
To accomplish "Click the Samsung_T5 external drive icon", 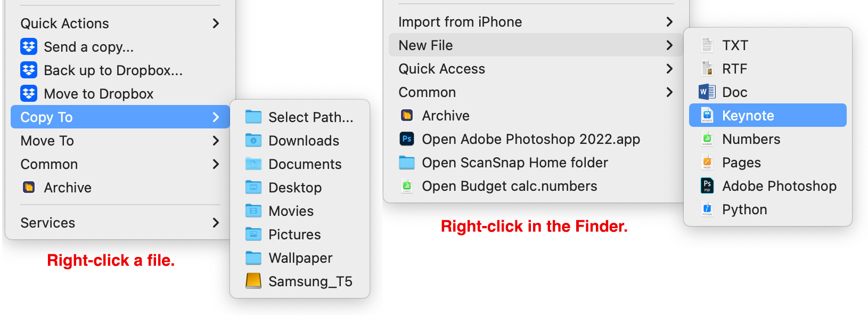I will [x=253, y=281].
